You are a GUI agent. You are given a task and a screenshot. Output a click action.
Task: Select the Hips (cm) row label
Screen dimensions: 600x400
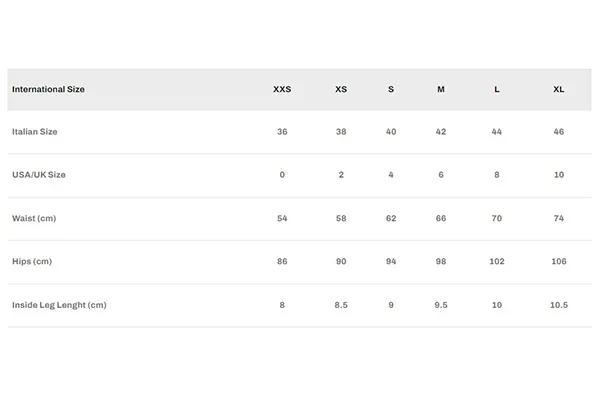click(32, 261)
